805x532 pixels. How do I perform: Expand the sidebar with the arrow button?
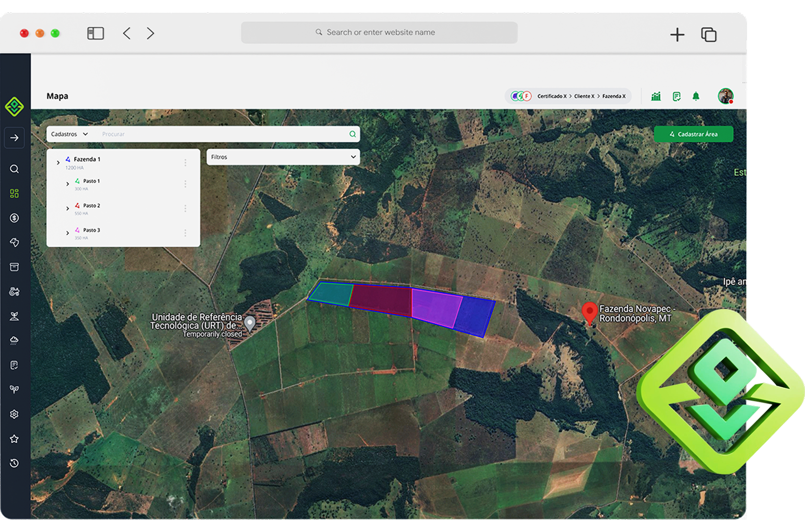click(x=14, y=138)
